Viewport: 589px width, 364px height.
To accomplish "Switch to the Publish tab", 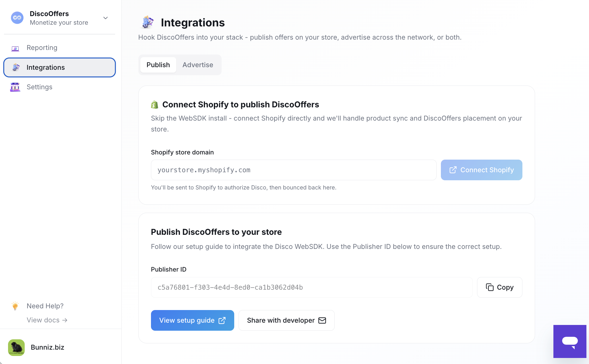I will click(158, 65).
